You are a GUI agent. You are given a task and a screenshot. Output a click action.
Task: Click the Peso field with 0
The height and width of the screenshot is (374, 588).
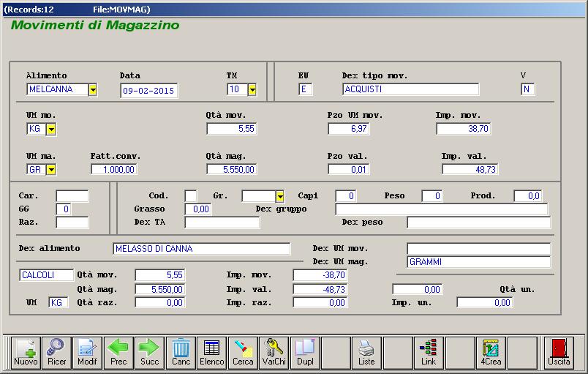[x=432, y=196]
